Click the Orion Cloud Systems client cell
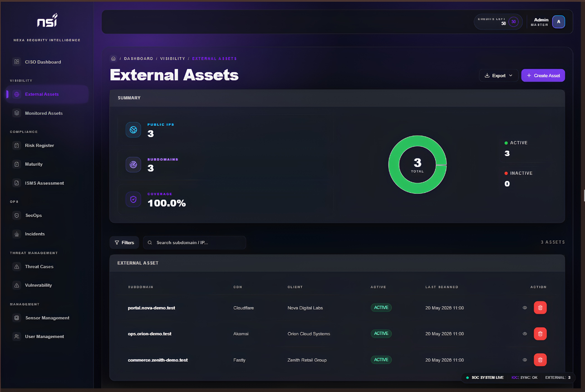 pos(309,334)
